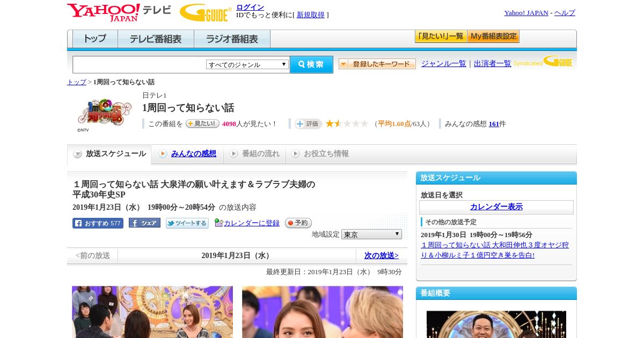644x338 pixels.
Task: Click the 2019年1月23日（水） date heading
Action: [x=237, y=256]
